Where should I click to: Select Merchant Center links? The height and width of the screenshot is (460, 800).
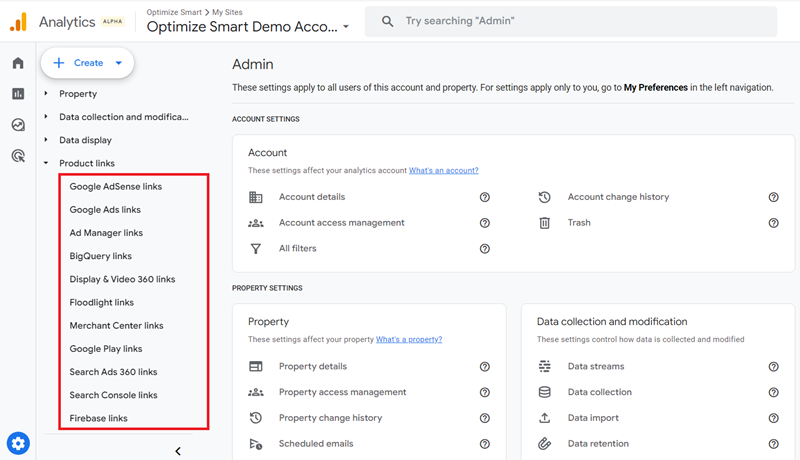point(116,325)
